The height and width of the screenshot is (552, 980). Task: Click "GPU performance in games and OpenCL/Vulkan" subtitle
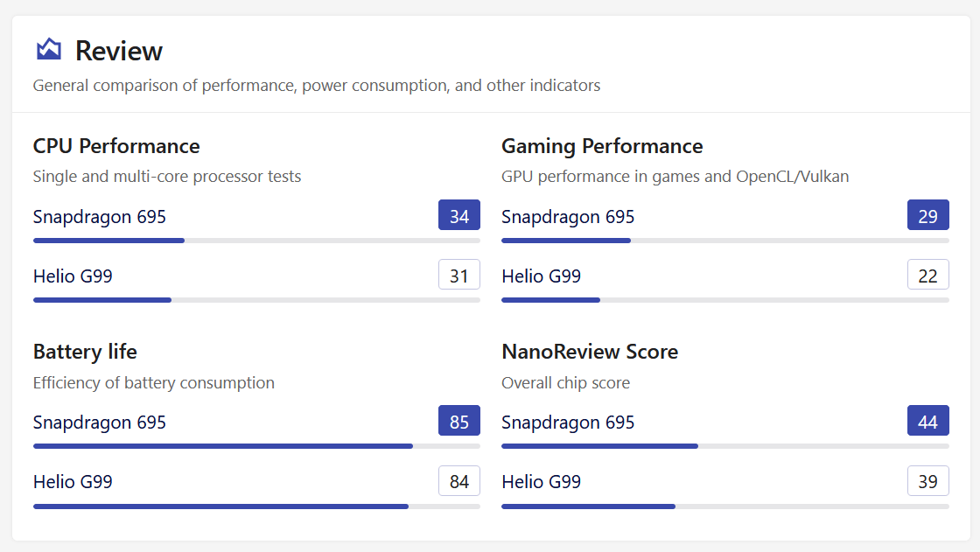pyautogui.click(x=675, y=177)
